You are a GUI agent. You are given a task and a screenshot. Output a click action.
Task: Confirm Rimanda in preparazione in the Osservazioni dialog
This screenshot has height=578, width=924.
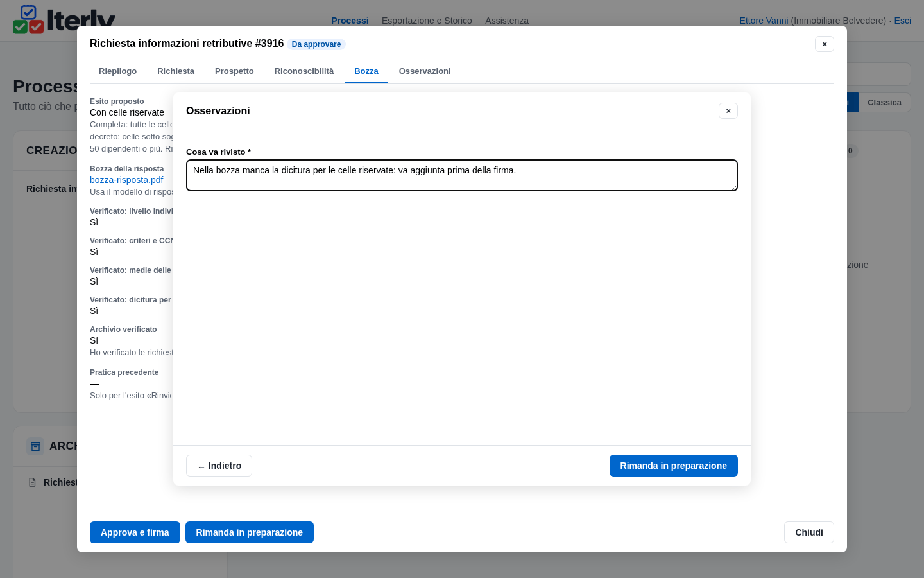674,466
